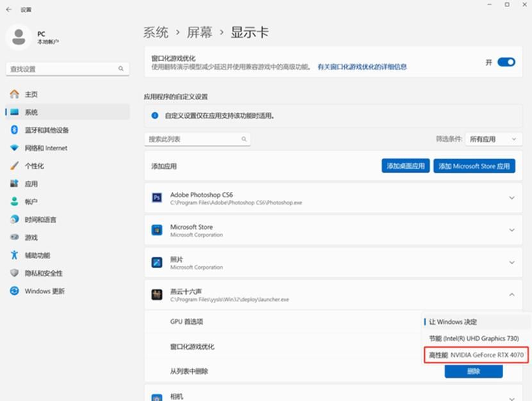Image resolution: width=532 pixels, height=401 pixels.
Task: Open 网络和 Internet settings
Action: click(x=67, y=148)
